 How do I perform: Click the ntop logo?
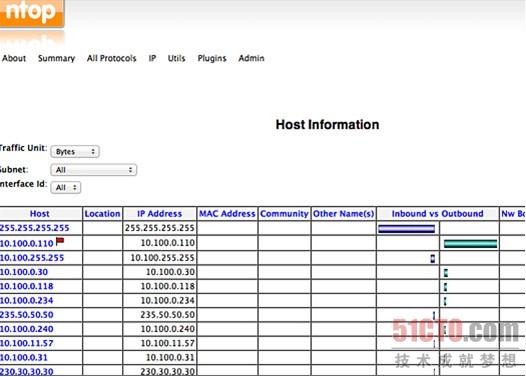32,13
